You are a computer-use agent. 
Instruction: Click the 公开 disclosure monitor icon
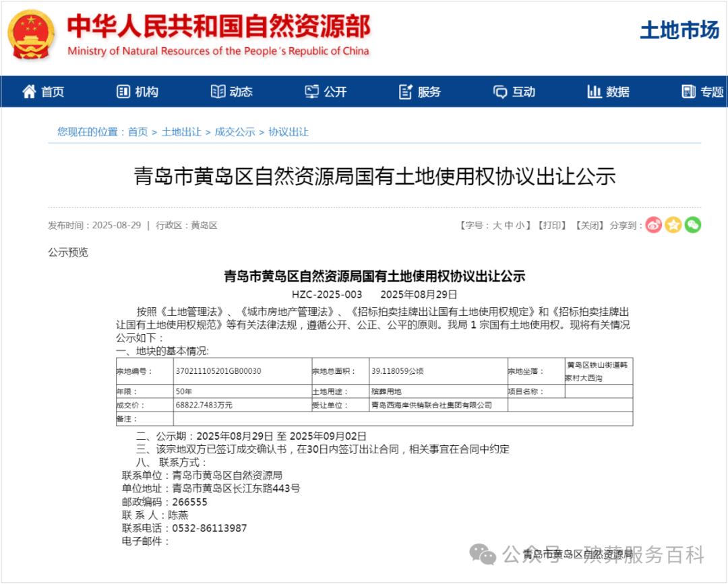click(311, 90)
